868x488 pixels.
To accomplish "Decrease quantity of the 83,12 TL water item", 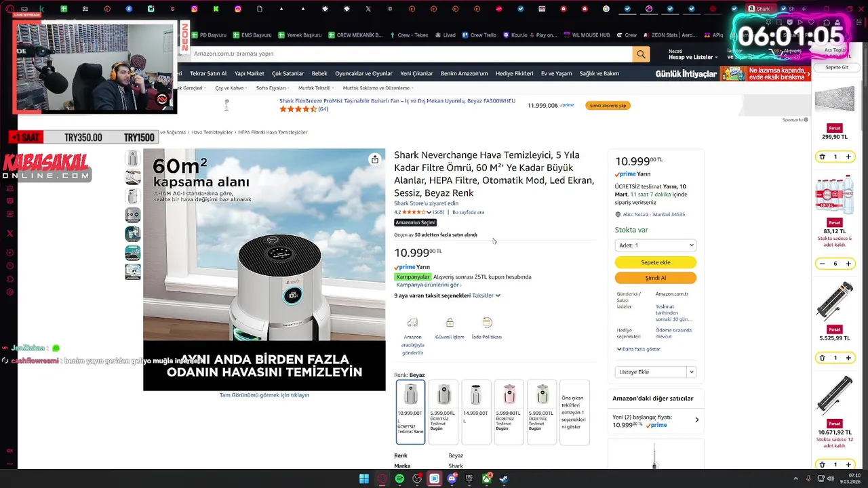I will coord(822,264).
